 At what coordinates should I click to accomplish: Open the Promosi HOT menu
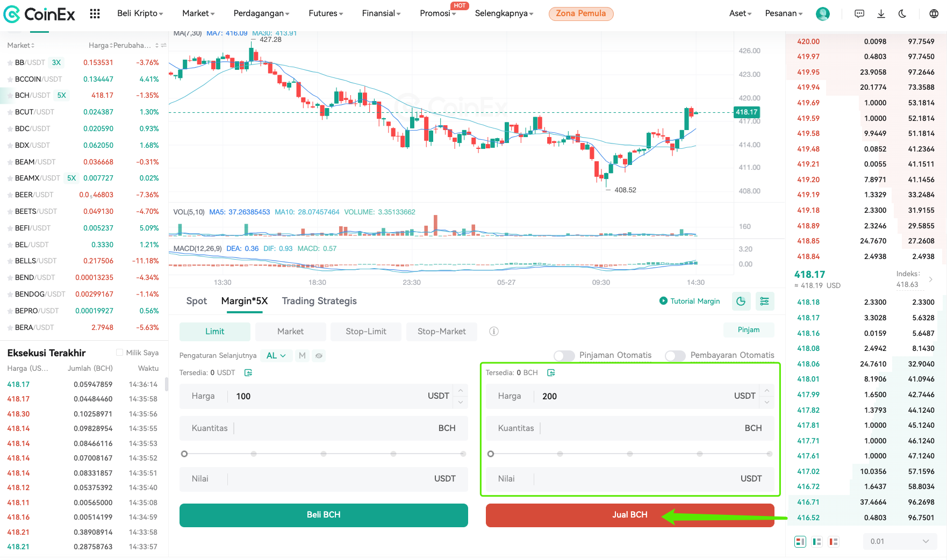(437, 13)
